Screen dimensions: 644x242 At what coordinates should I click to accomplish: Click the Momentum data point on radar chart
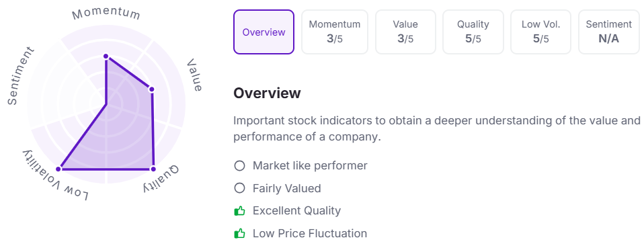106,56
